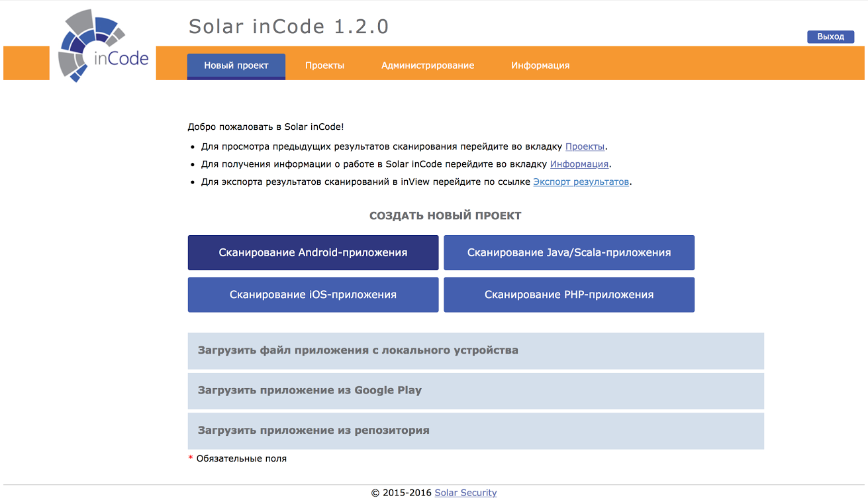Expand Загрузить приложение из Google Play section

[x=475, y=391]
